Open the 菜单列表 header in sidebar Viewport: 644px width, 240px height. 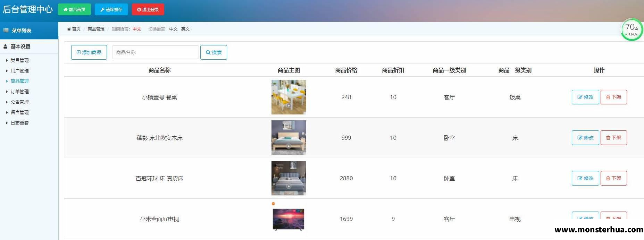pos(29,31)
